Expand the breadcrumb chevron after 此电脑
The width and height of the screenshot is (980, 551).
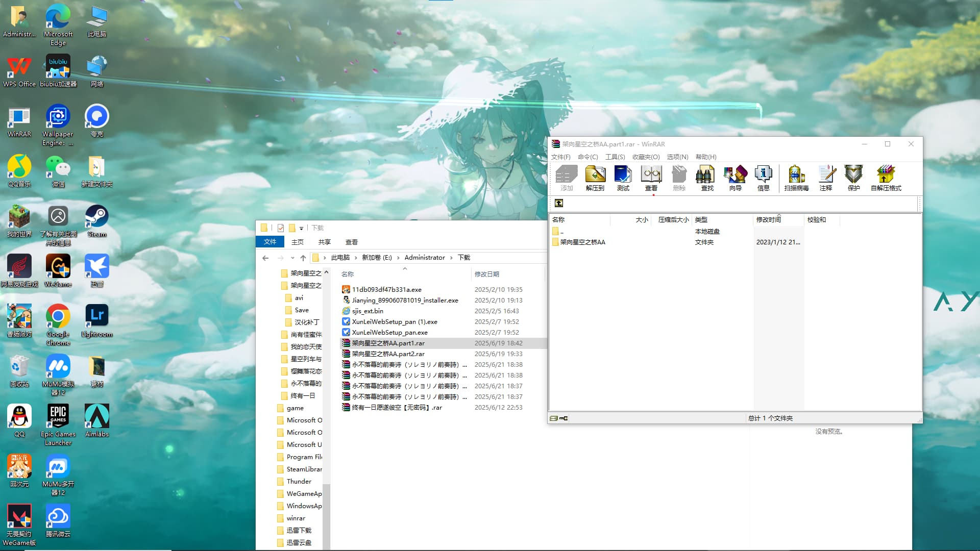point(356,258)
